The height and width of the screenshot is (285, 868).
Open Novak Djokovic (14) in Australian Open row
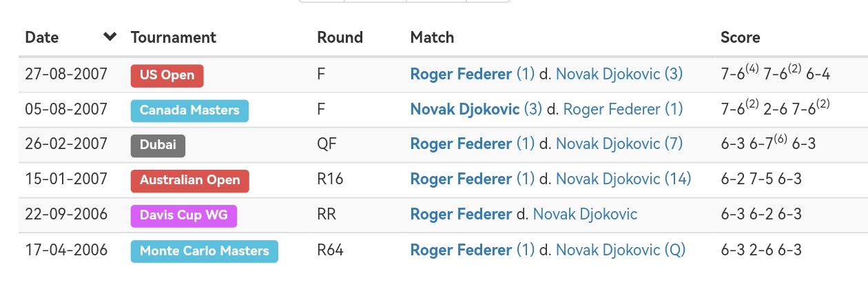pos(623,179)
